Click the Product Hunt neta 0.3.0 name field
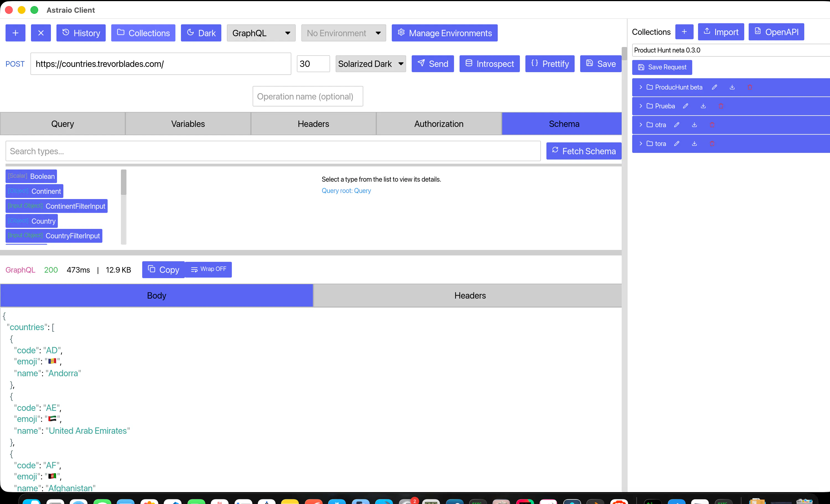This screenshot has height=504, width=830. (731, 50)
